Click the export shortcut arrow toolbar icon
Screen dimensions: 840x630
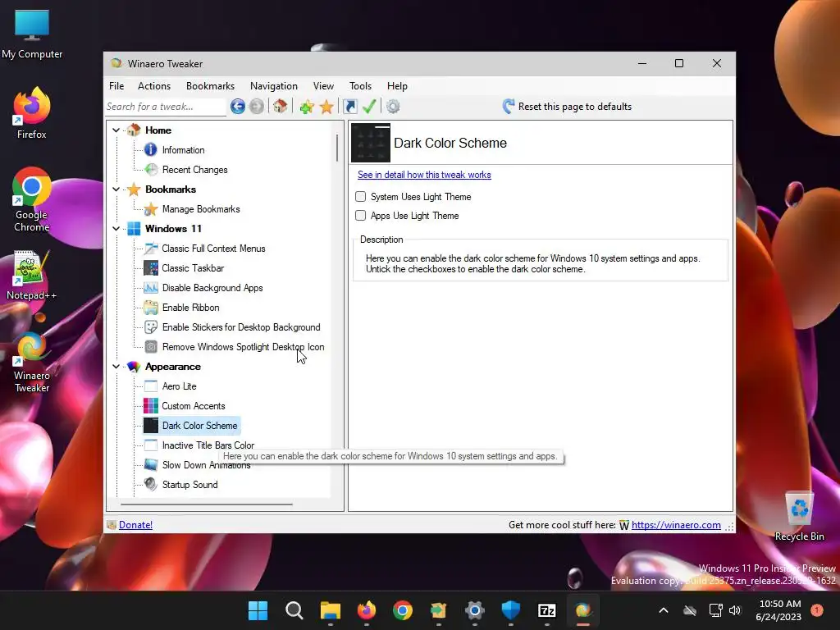pos(349,107)
